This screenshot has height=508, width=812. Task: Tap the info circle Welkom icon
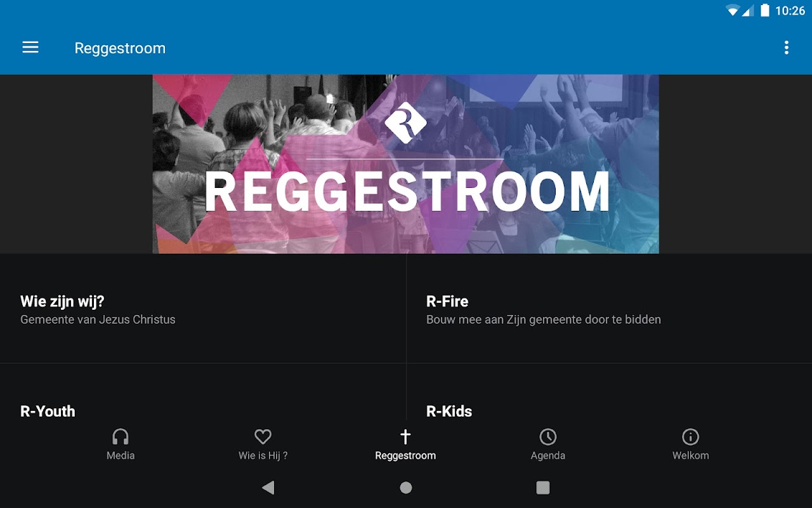(690, 437)
